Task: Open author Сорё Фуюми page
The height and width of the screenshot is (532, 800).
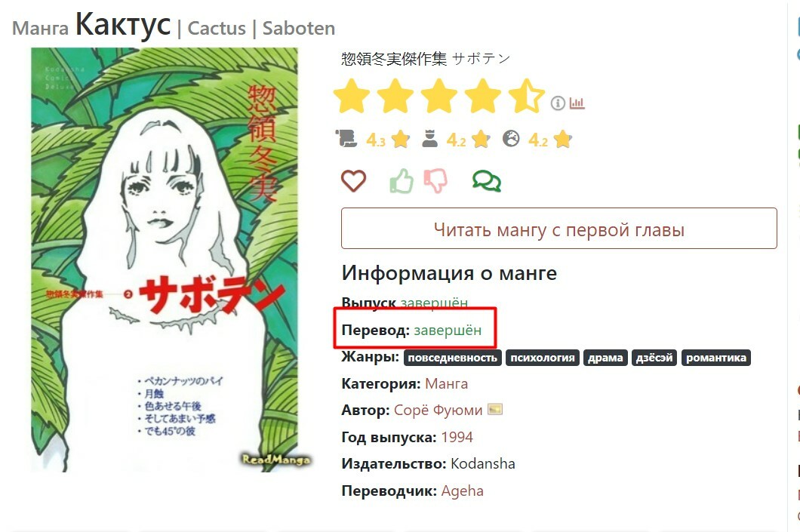Action: (438, 410)
